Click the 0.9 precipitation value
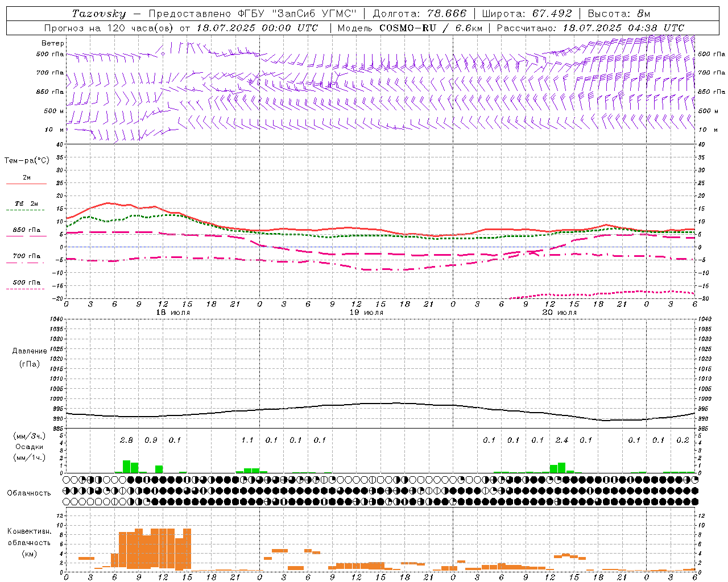The width and height of the screenshot is (728, 582). click(x=151, y=440)
